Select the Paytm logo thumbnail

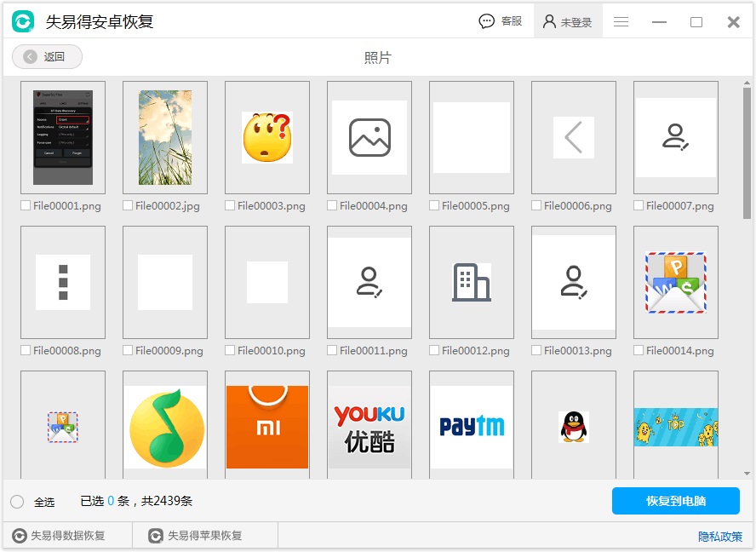[472, 425]
